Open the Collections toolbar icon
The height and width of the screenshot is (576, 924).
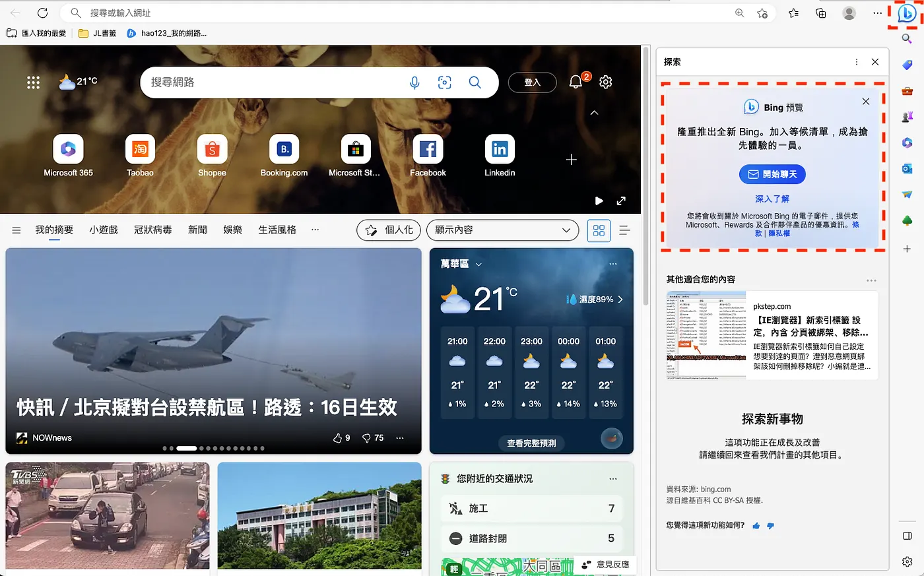pyautogui.click(x=821, y=13)
